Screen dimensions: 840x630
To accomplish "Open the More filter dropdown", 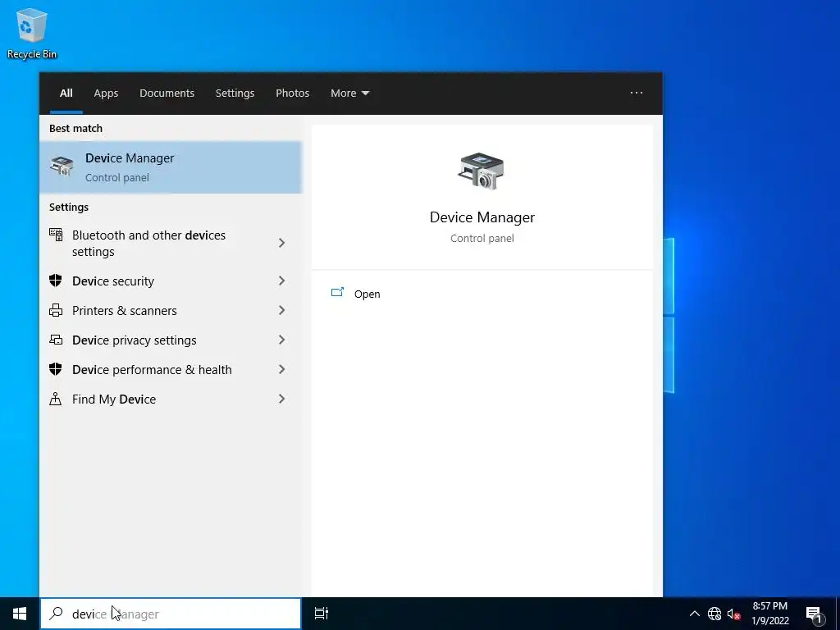I will pos(349,94).
